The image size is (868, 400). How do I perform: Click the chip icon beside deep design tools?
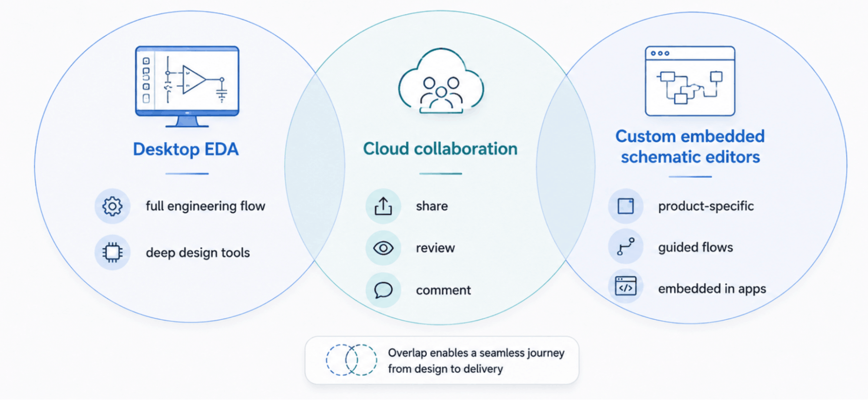[112, 252]
